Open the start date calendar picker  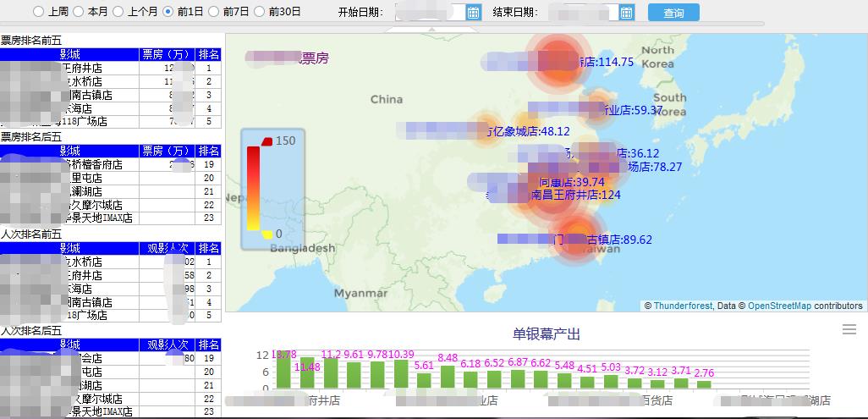tap(474, 13)
